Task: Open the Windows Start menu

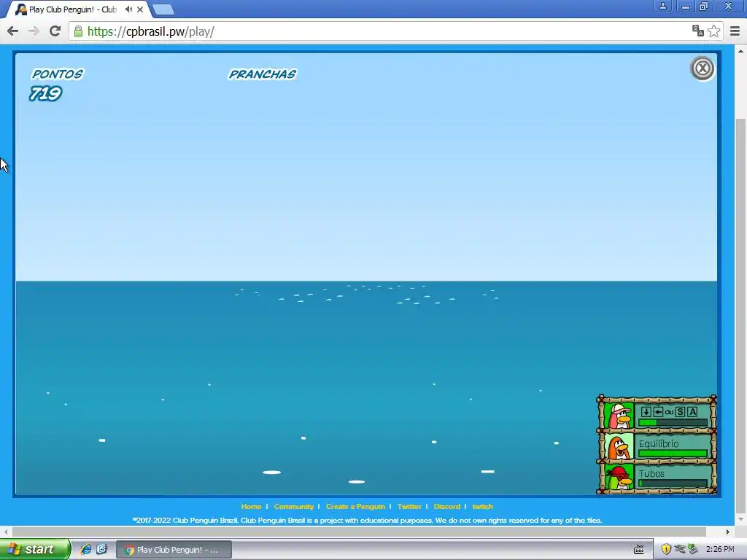Action: click(34, 549)
